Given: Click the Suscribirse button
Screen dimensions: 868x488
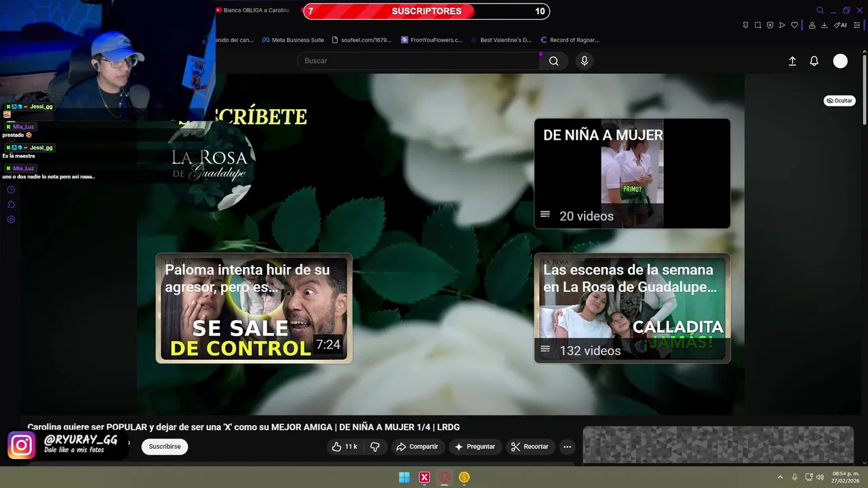Looking at the screenshot, I should pyautogui.click(x=165, y=447).
